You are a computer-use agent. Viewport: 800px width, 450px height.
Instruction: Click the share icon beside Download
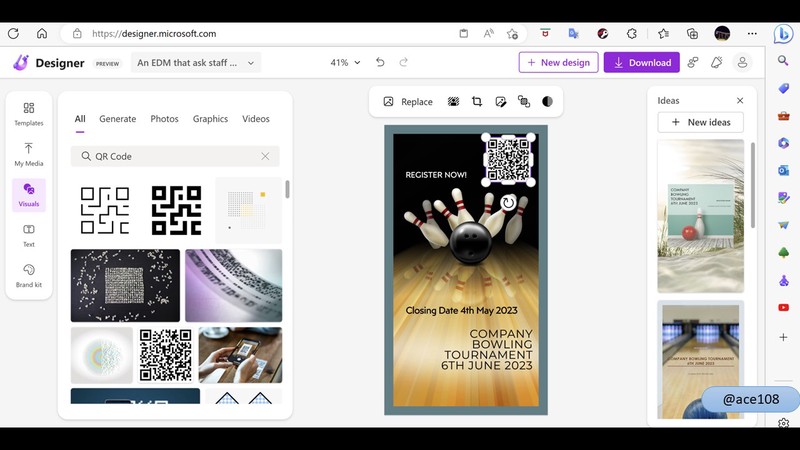pyautogui.click(x=693, y=62)
